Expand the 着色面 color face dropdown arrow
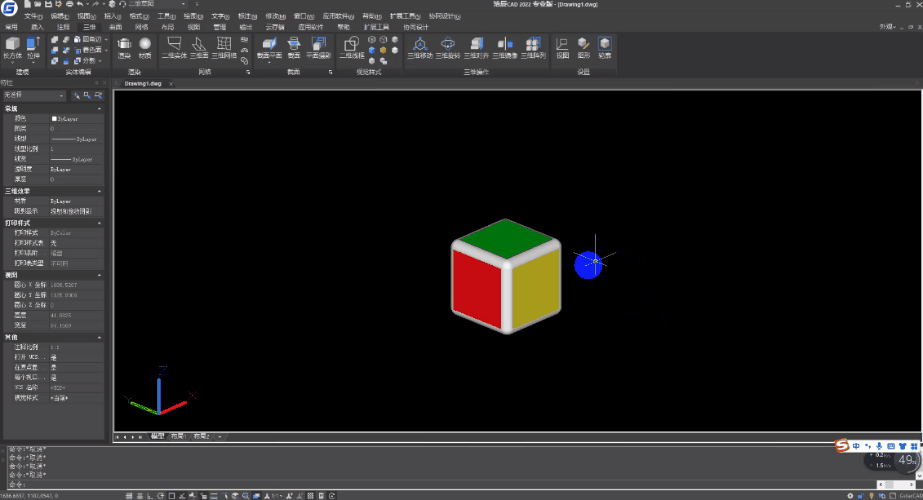The image size is (923, 500). tap(106, 50)
